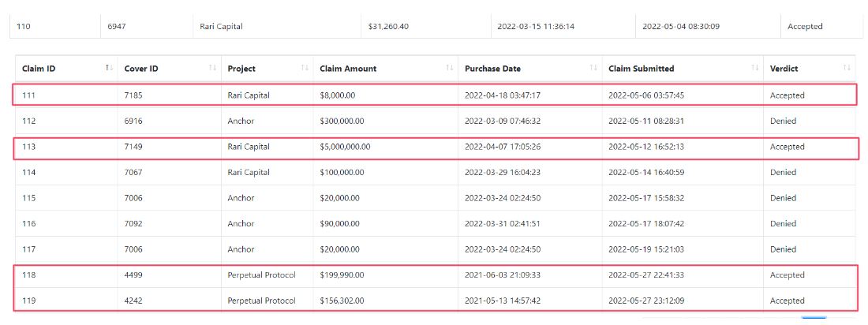Click purchase date 2021-06-03 21:09:33
The height and width of the screenshot is (325, 868).
point(503,275)
